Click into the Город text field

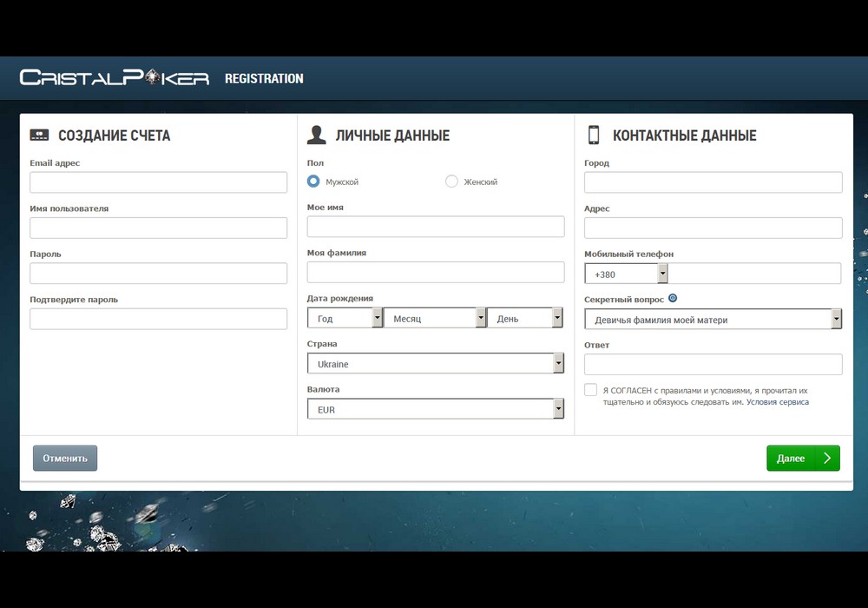tap(713, 182)
